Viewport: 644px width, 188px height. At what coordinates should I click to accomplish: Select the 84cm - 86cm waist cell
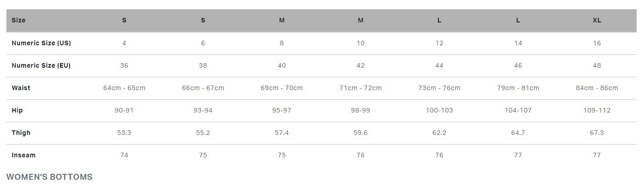click(596, 88)
